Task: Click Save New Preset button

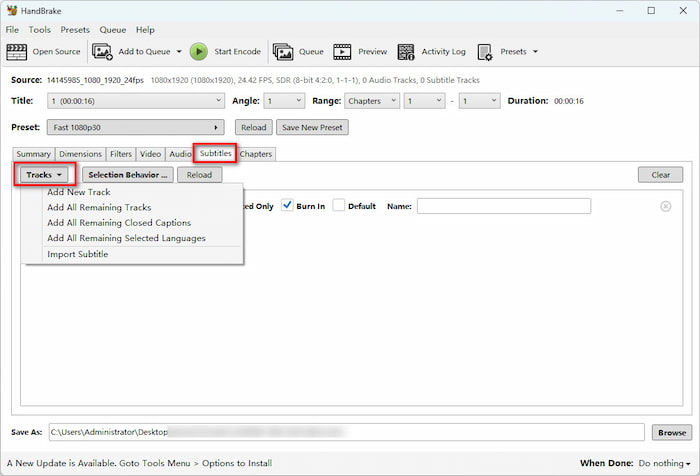Action: pos(312,127)
